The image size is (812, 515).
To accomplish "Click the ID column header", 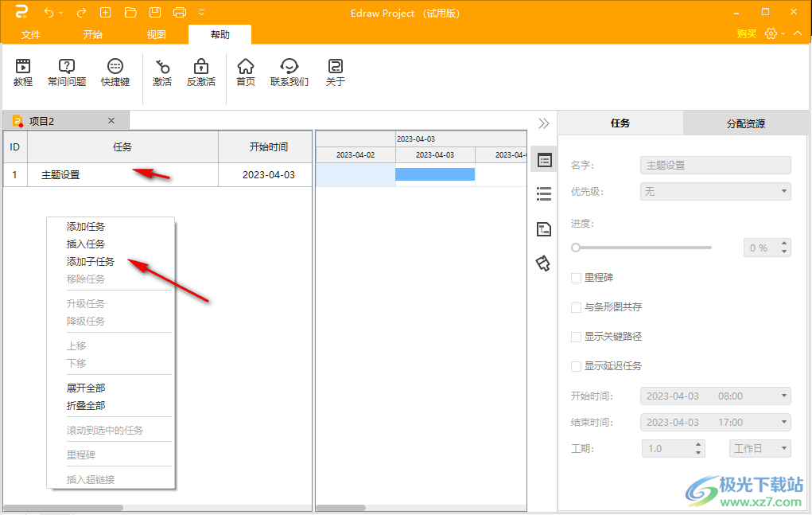I will [15, 147].
